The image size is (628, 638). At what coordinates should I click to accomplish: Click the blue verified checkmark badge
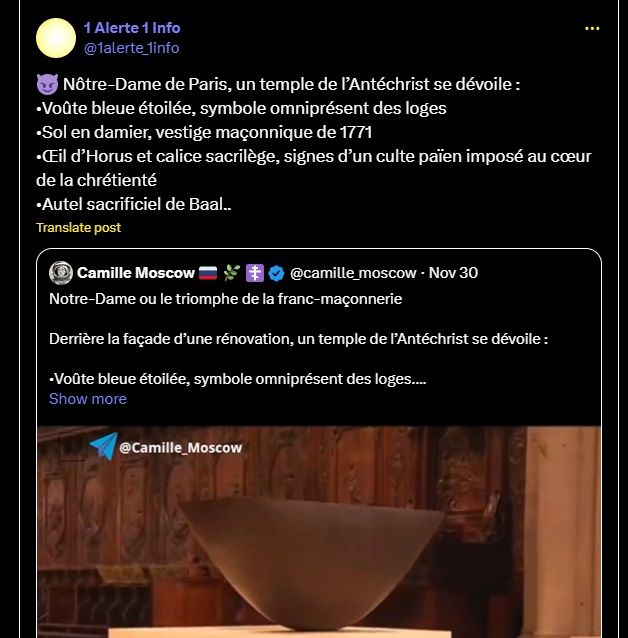[277, 273]
